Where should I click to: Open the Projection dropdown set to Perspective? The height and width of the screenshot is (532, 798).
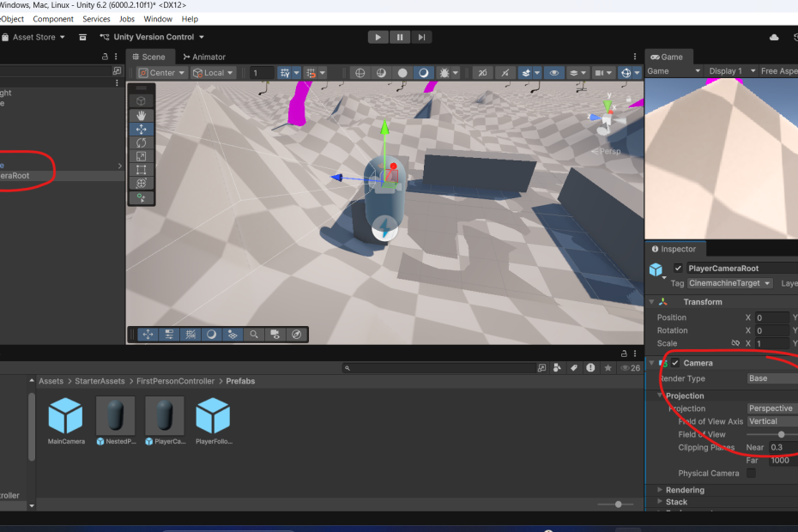(771, 408)
